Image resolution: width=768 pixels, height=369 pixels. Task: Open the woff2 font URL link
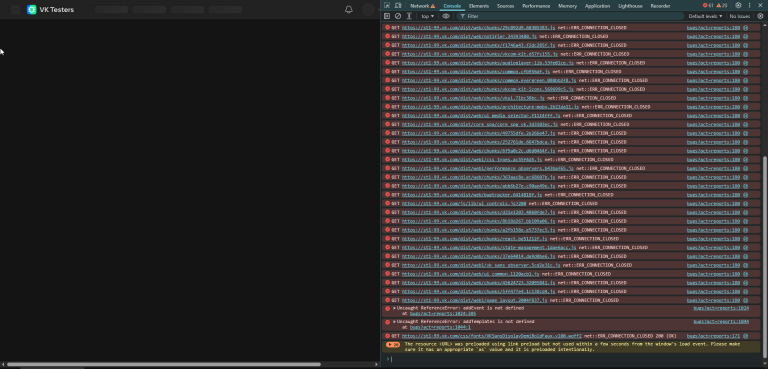(491, 336)
